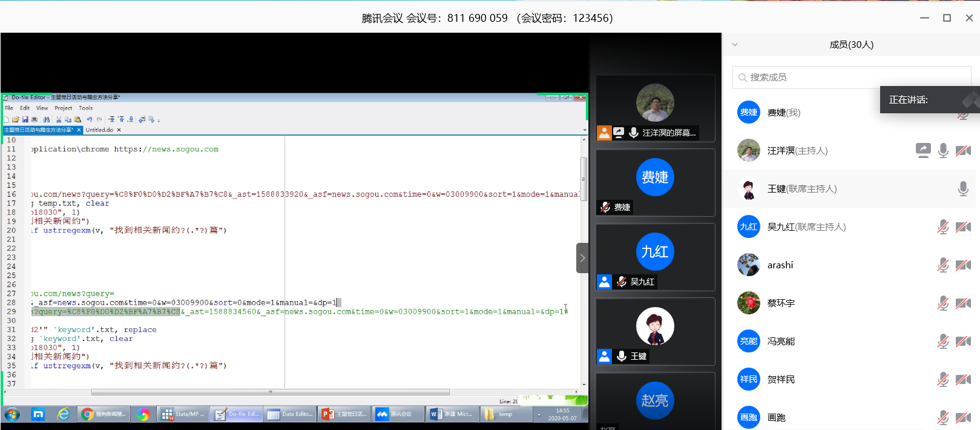Viewport: 980px width, 430px height.
Task: Expand the system tray hidden icons arrow
Action: (538, 414)
